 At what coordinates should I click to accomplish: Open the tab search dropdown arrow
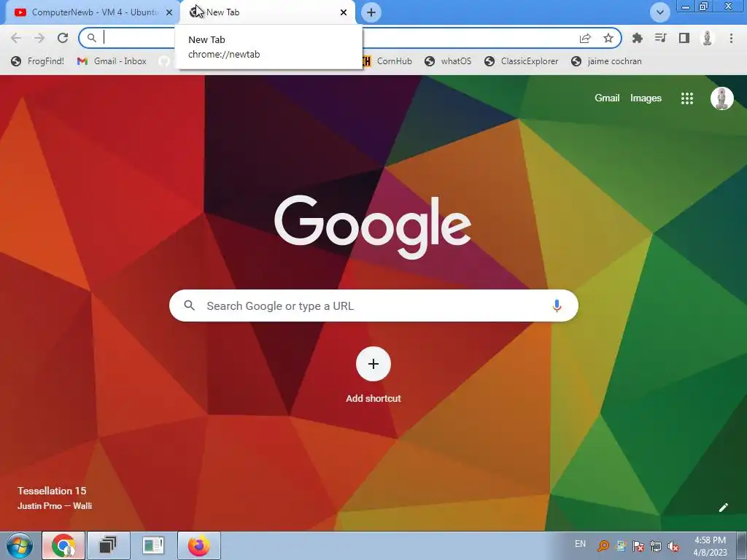(659, 12)
